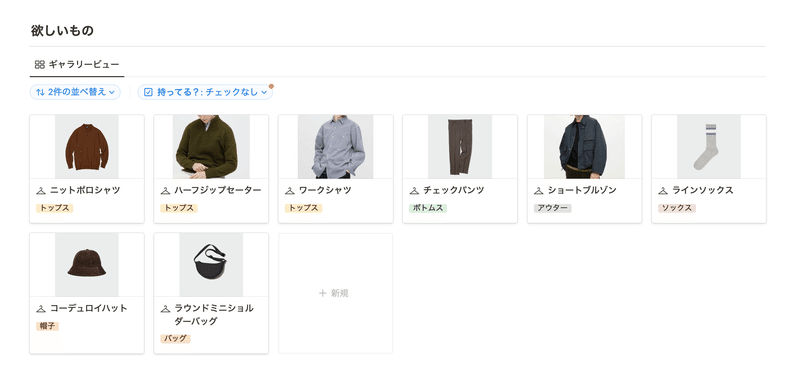Click the バッグ tag

(176, 339)
